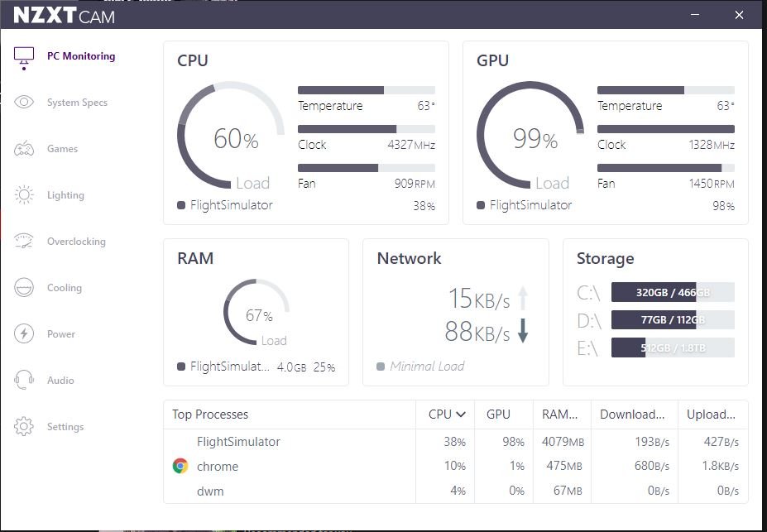Sort processes with the CPU column chevron
Viewport: 767px width, 532px height.
click(461, 415)
